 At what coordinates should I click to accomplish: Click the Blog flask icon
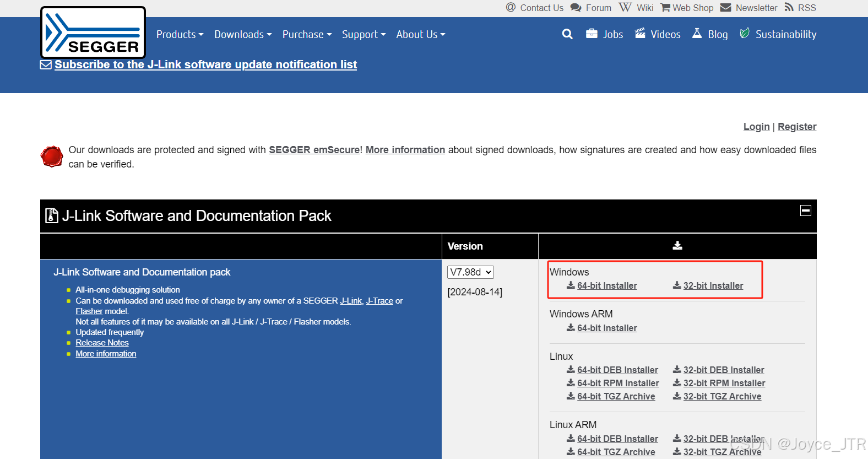697,33
